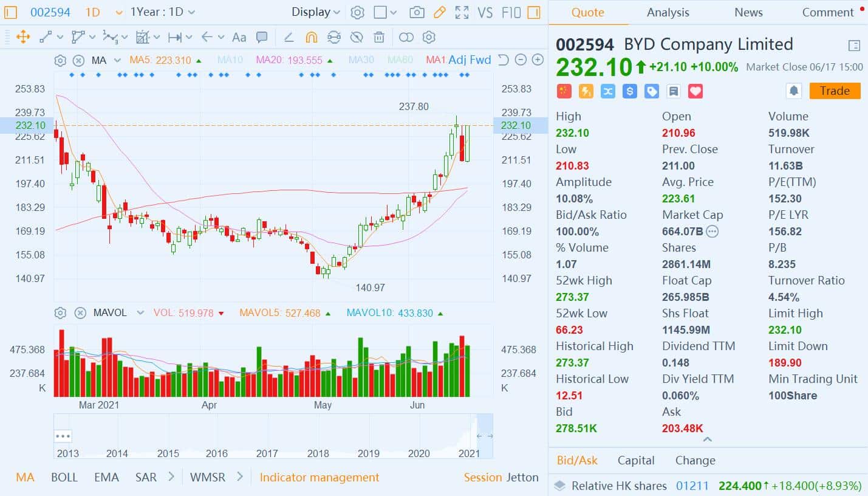
Task: Enter fullscreen chart mode
Action: click(x=462, y=12)
